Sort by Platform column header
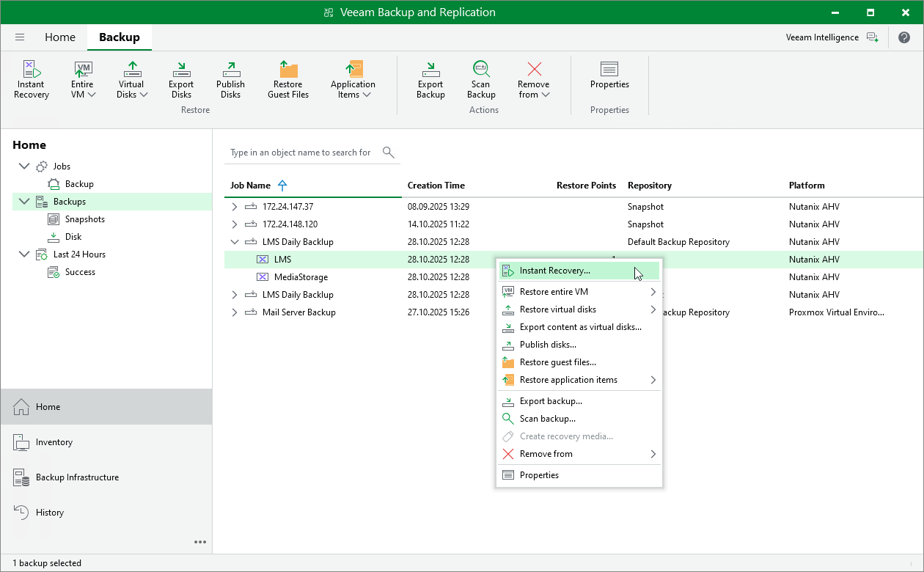 [807, 186]
